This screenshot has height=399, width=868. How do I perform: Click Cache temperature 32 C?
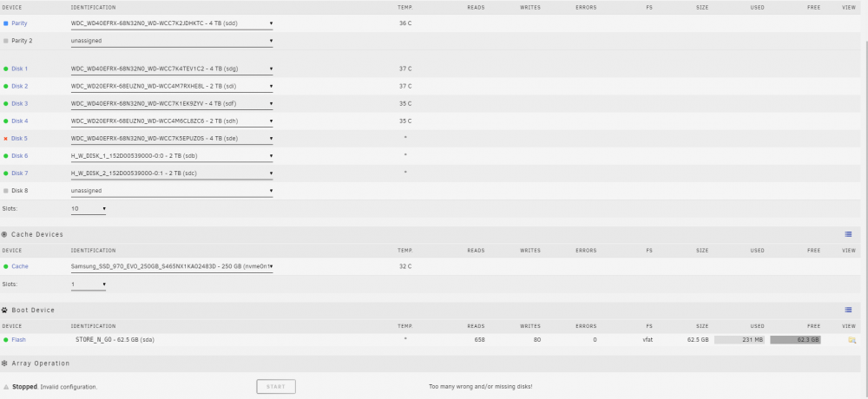[405, 267]
